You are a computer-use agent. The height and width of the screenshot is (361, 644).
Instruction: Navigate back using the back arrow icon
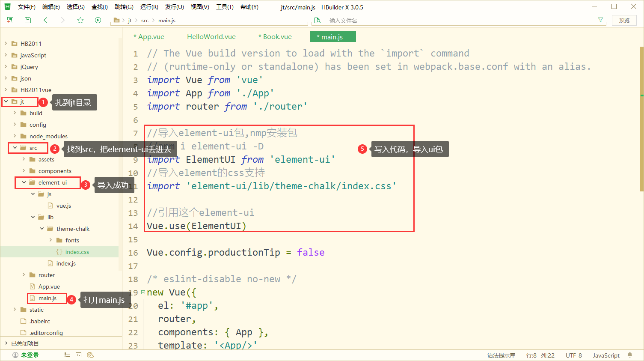pos(45,20)
